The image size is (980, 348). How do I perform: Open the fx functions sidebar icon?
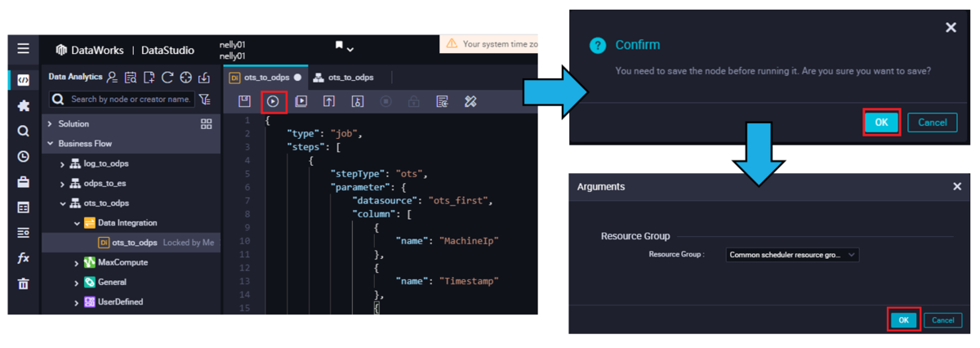[x=23, y=258]
